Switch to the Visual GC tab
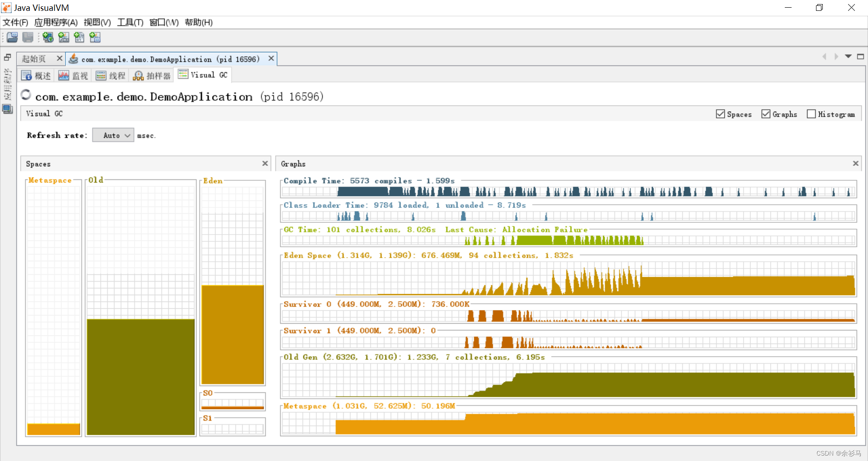 coord(203,75)
